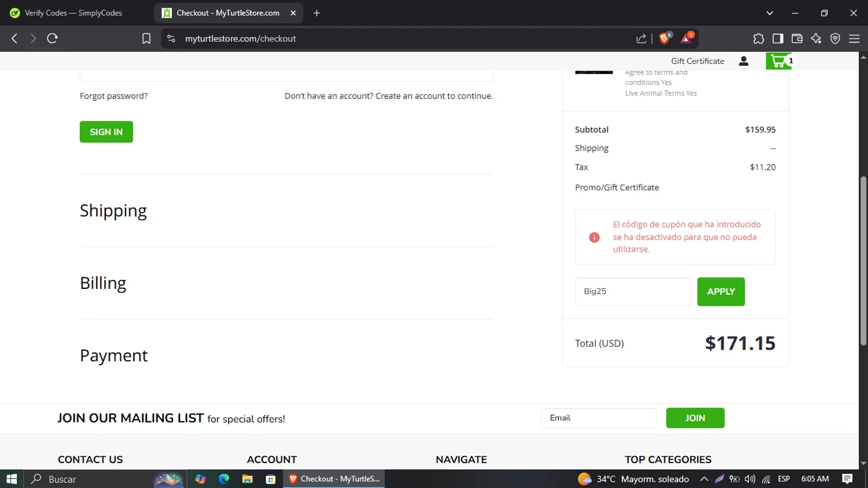Click the TOP CATEGORIES footer heading
Screen dimensions: 868x488
tap(668, 460)
